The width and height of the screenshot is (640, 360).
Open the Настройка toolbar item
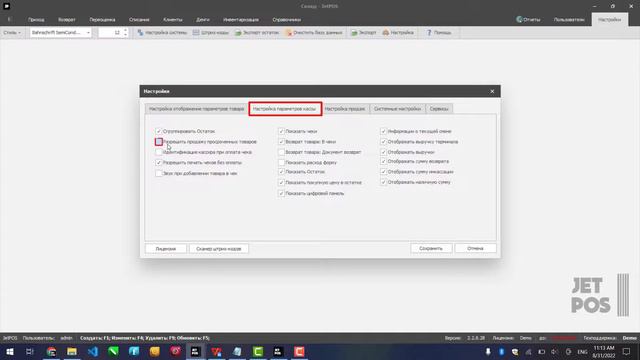398,32
